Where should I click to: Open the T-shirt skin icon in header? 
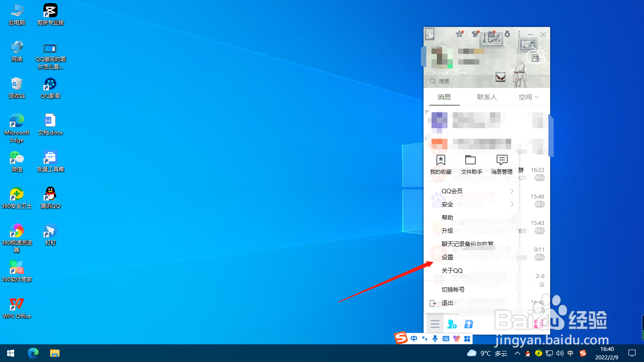(476, 34)
